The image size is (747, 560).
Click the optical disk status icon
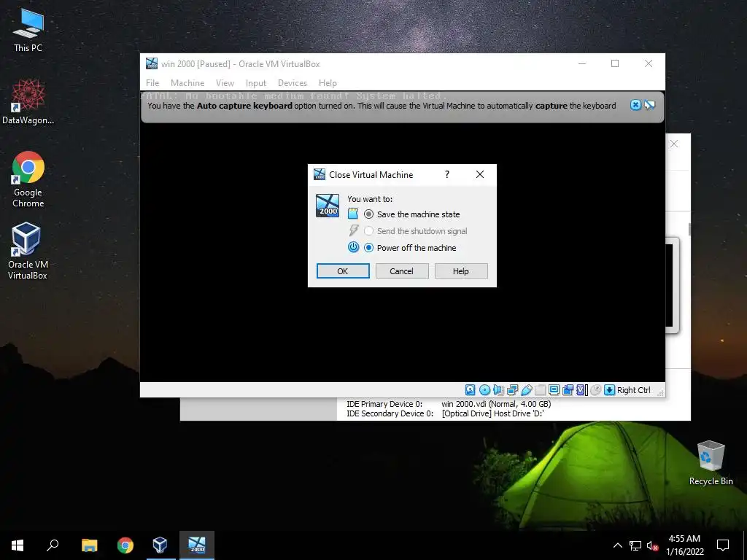(x=484, y=390)
